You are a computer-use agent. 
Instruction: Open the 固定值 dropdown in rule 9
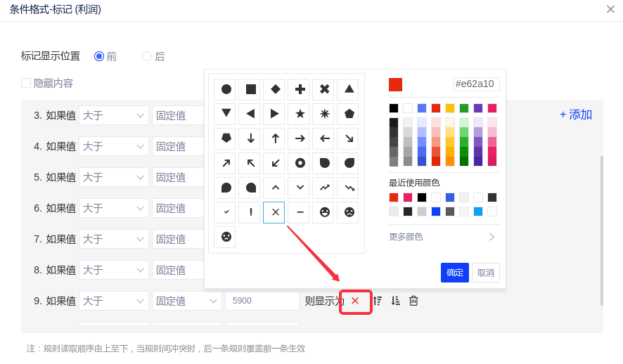pyautogui.click(x=187, y=301)
